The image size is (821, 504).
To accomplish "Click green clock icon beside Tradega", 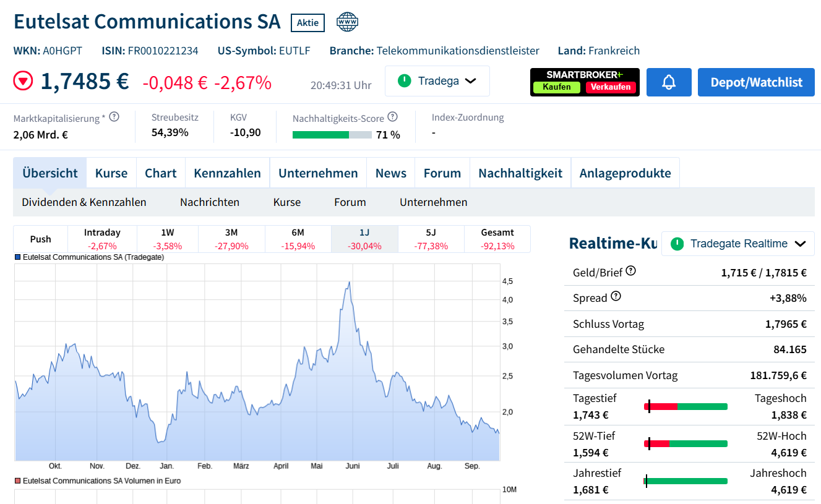I will click(x=405, y=81).
